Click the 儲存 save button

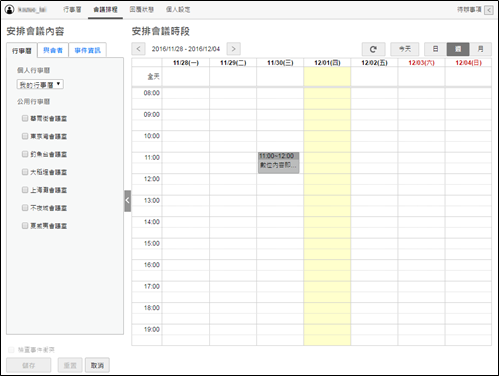(29, 365)
